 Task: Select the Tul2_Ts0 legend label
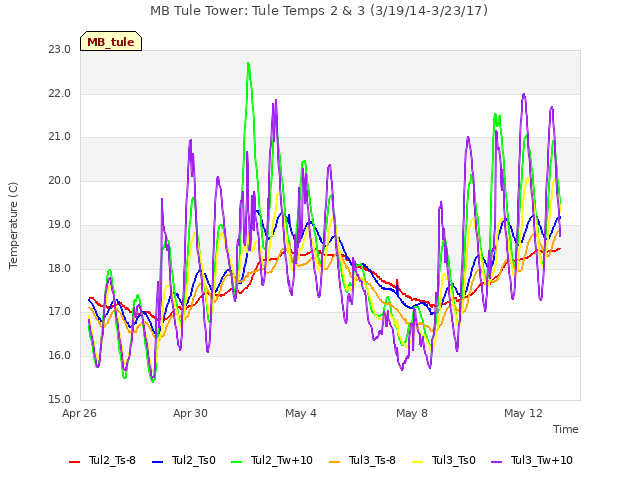[193, 460]
